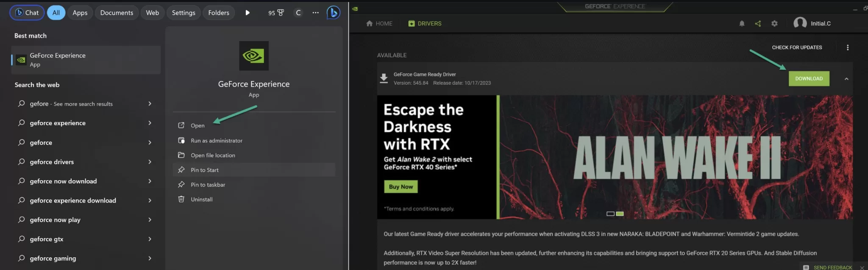Click the NVIDIA logo in GeForce title bar

coord(355,8)
